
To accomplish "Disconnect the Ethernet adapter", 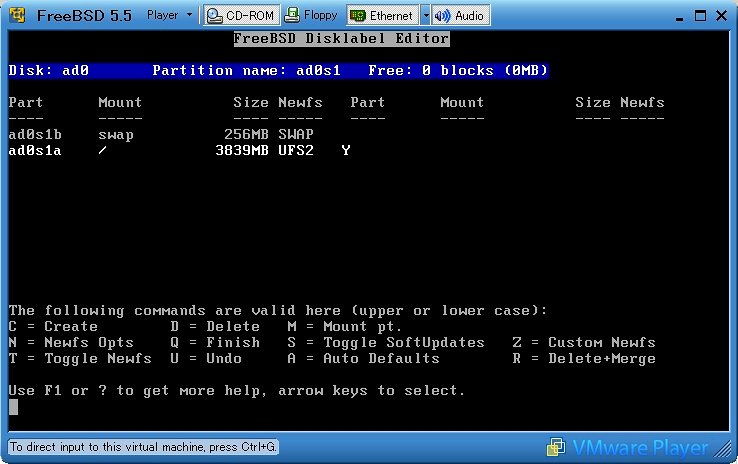I will [x=382, y=15].
